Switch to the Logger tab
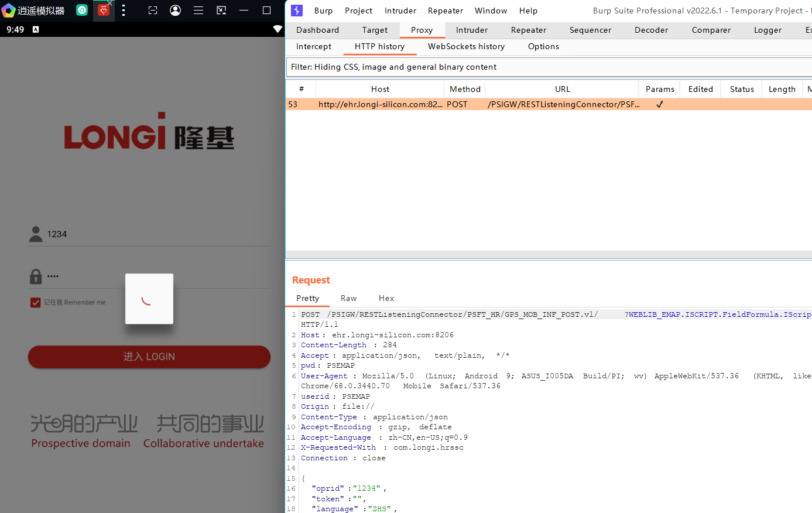This screenshot has height=513, width=812. 768,30
